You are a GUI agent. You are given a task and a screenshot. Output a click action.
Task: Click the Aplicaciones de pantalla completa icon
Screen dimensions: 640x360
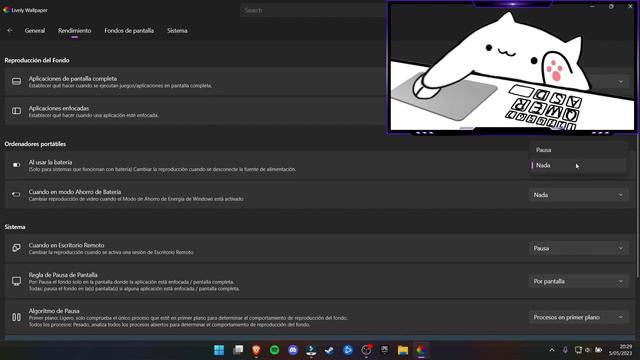tap(16, 82)
